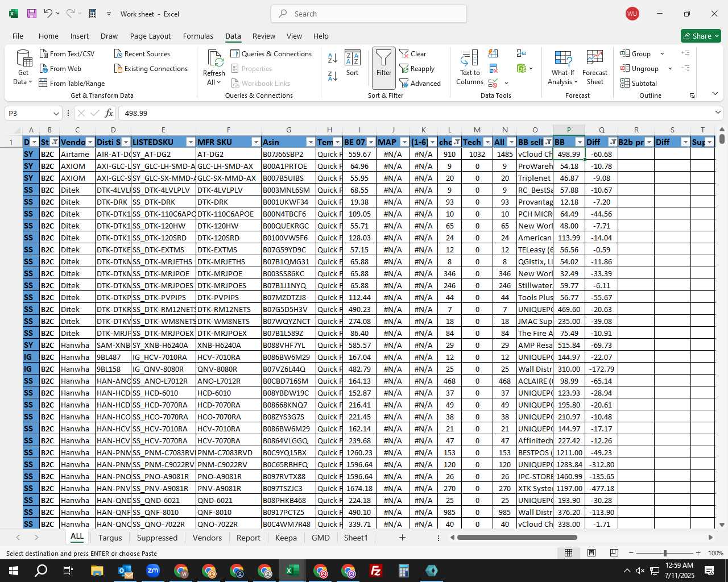728x582 pixels.
Task: Click the Ungroup button
Action: click(639, 68)
